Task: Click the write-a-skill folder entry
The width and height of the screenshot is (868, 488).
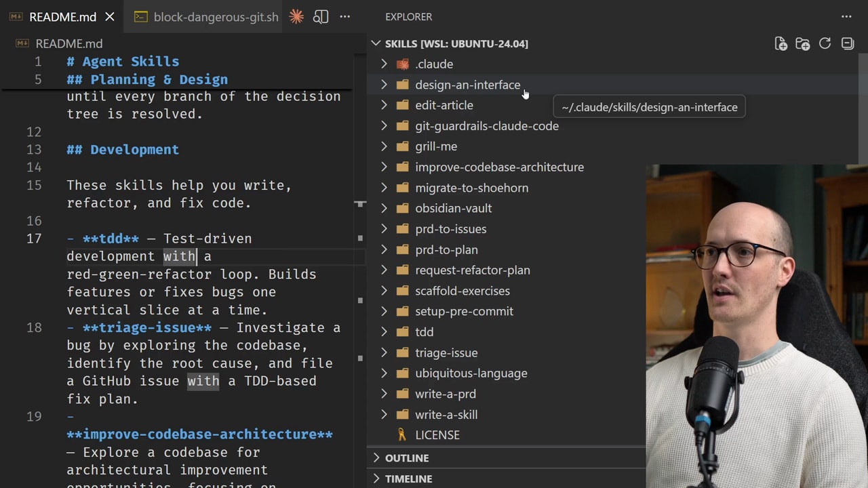Action: 446,414
